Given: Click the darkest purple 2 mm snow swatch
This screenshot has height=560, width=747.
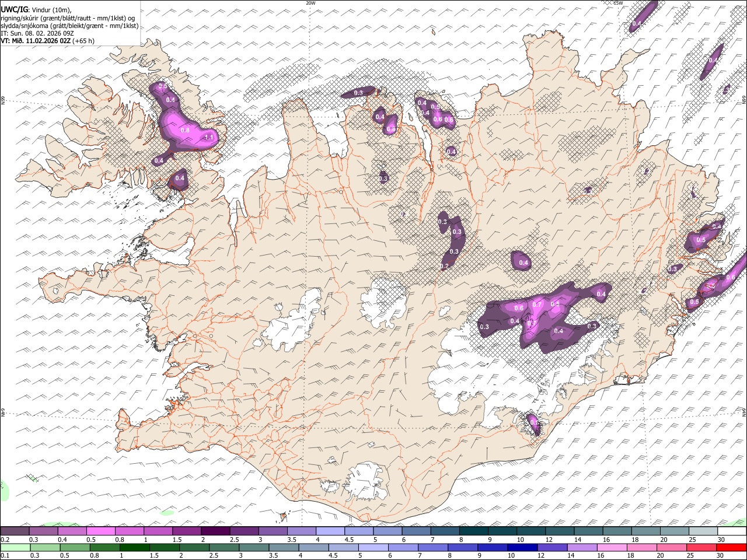Looking at the screenshot, I should pos(215,531).
